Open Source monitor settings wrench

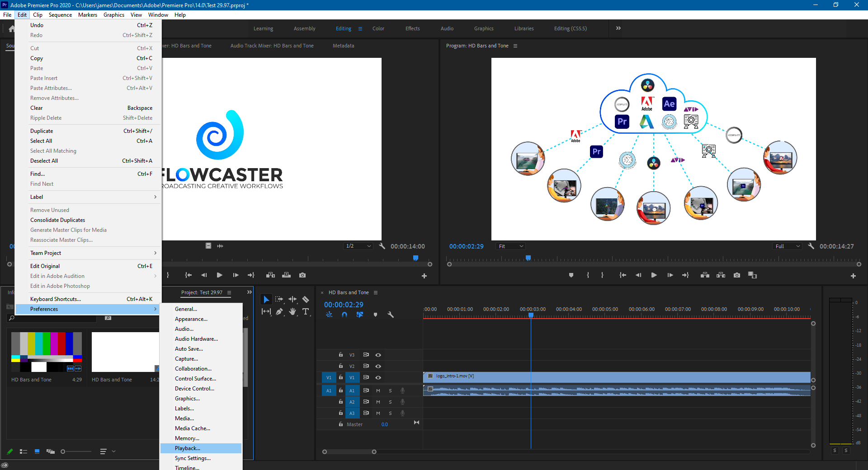click(x=382, y=246)
